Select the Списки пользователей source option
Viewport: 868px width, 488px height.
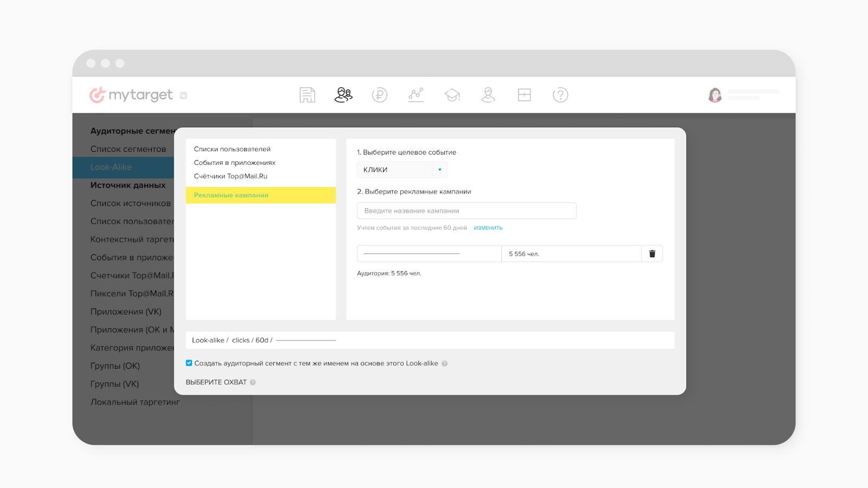pyautogui.click(x=232, y=149)
